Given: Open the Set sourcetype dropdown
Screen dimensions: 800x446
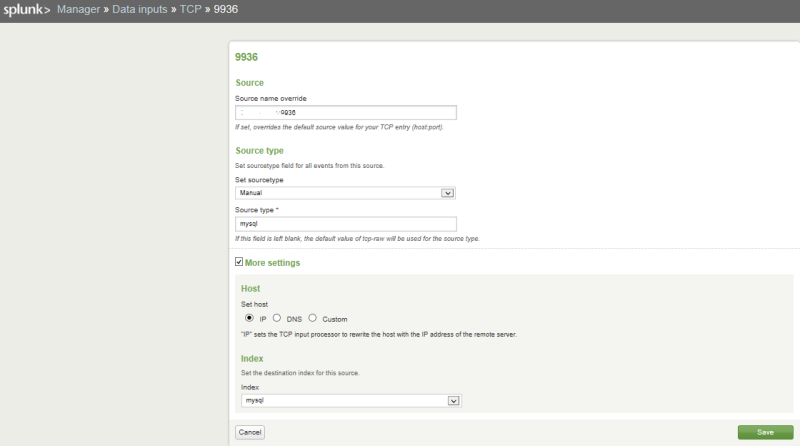Looking at the screenshot, I should tap(345, 193).
